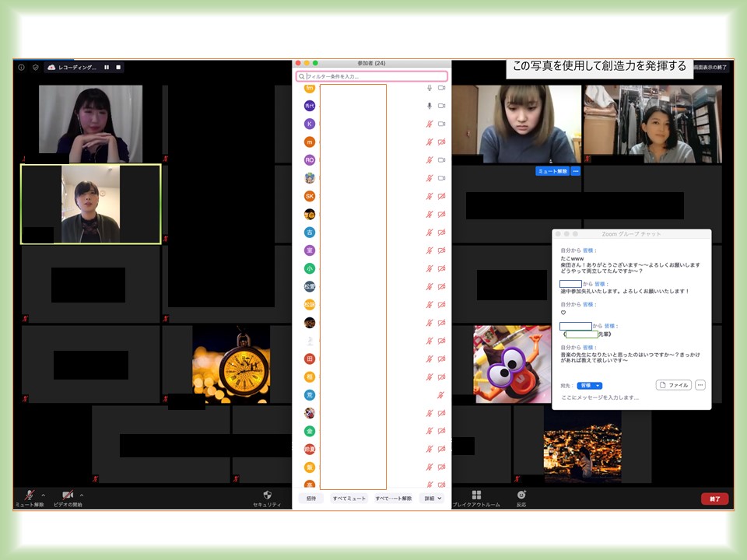Screen dimensions: 747x560
Task: Click the blue '荒' participant avatar
Action: (x=310, y=395)
